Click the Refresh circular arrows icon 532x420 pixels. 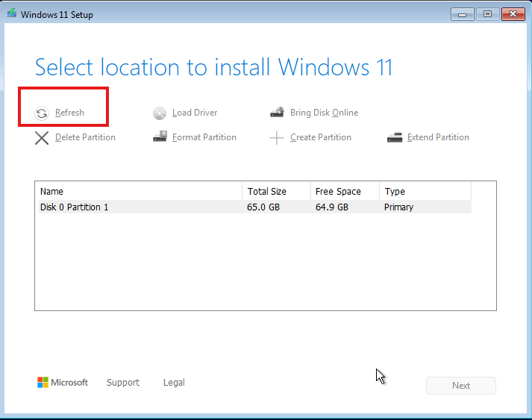click(42, 113)
